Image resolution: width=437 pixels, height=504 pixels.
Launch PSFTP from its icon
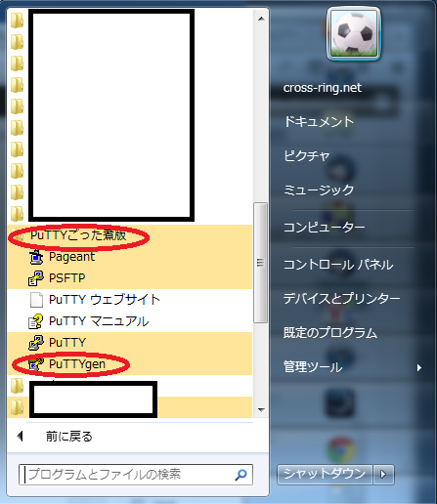(36, 278)
